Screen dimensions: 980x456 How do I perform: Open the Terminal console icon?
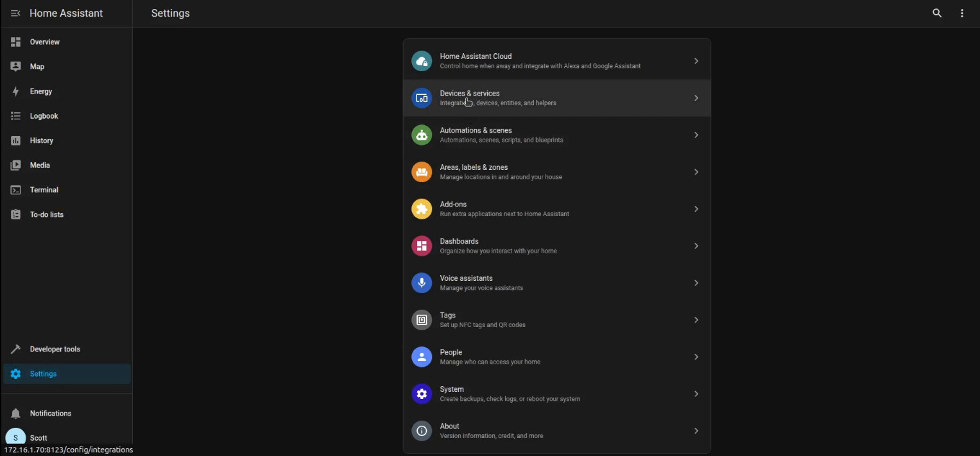coord(15,190)
